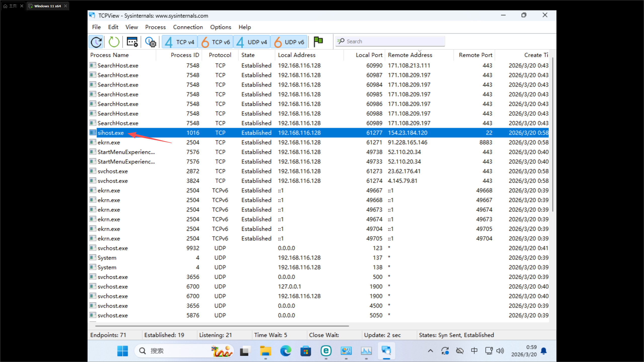The image size is (644, 362).
Task: Open Microsoft Edge from the taskbar
Action: coord(286,351)
